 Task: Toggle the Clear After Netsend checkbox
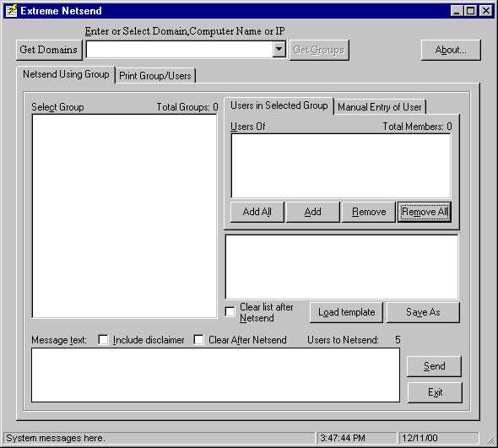tap(198, 339)
